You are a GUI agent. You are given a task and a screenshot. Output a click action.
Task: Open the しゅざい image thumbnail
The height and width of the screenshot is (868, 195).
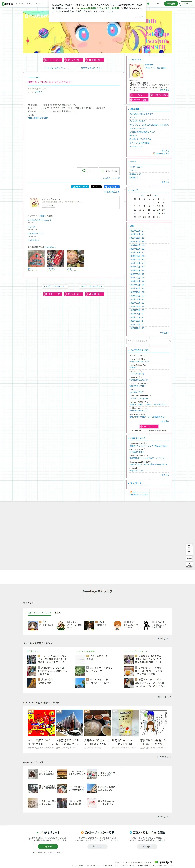point(75,259)
